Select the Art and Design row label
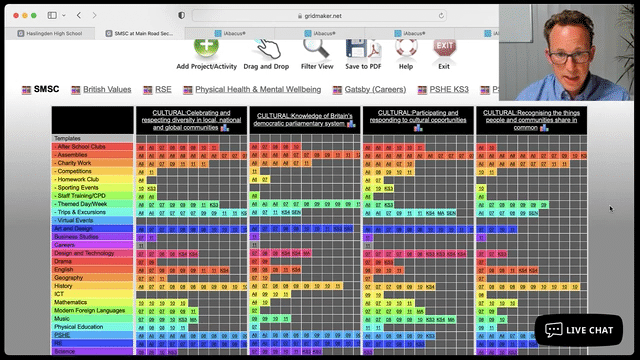The image size is (640, 360). [x=93, y=229]
